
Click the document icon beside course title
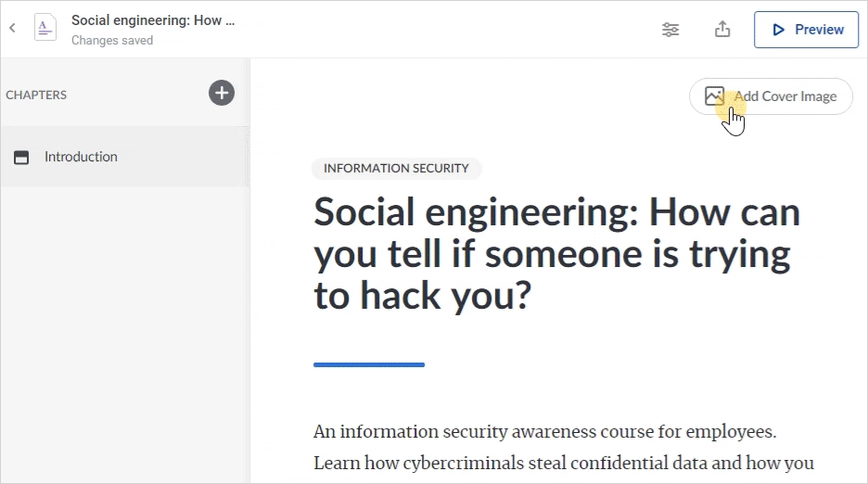coord(45,28)
